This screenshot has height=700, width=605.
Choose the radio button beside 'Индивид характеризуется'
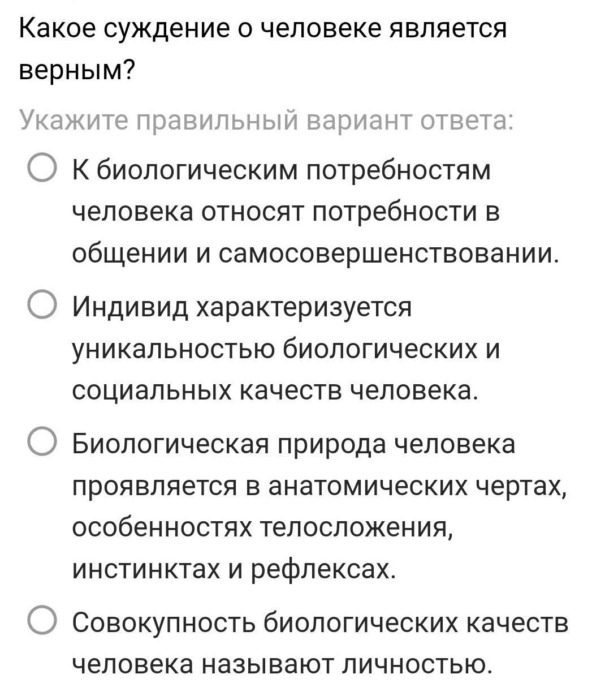42,306
